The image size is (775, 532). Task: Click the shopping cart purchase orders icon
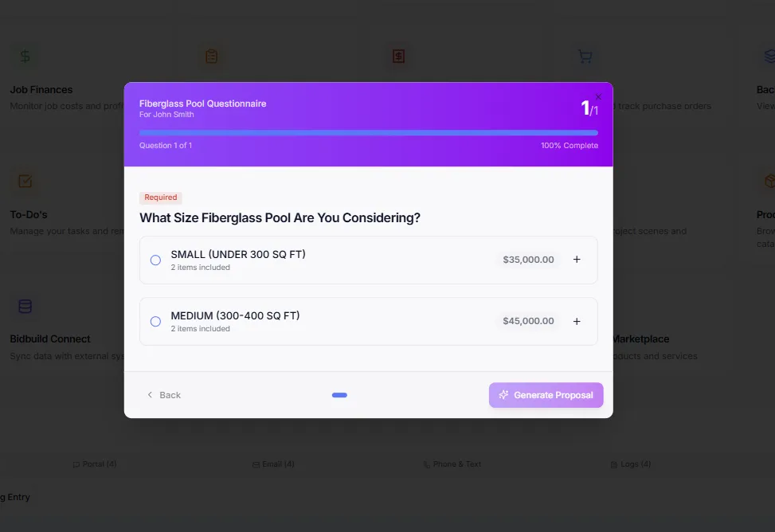[x=585, y=56]
